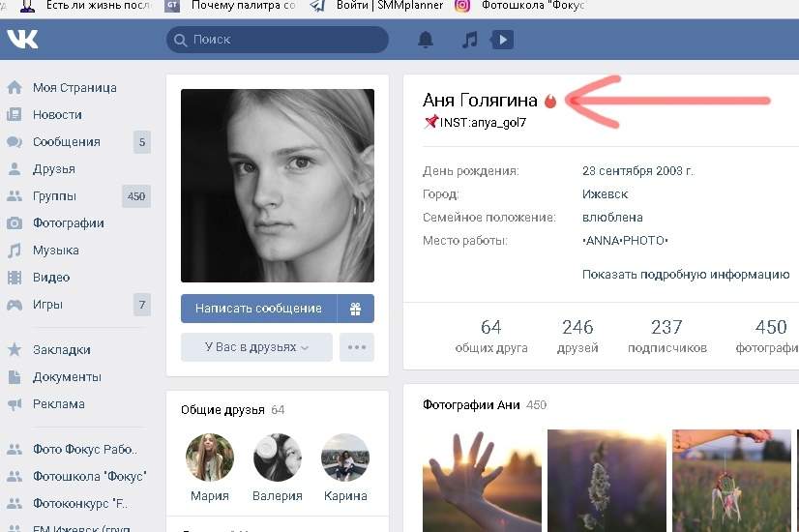Open Музыка note icon in sidebar

pyautogui.click(x=15, y=251)
